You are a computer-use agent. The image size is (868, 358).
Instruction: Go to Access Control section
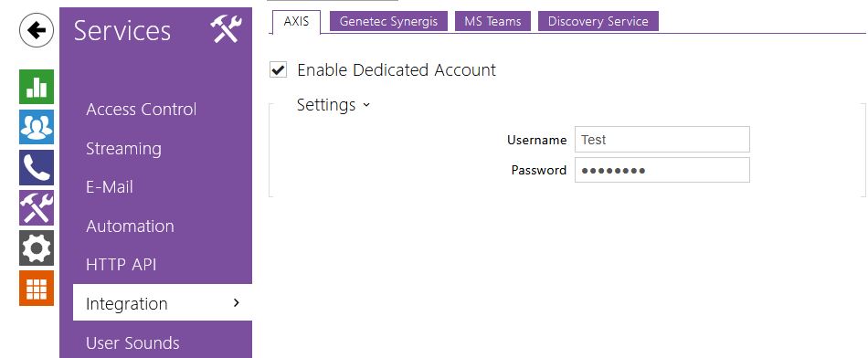point(141,110)
